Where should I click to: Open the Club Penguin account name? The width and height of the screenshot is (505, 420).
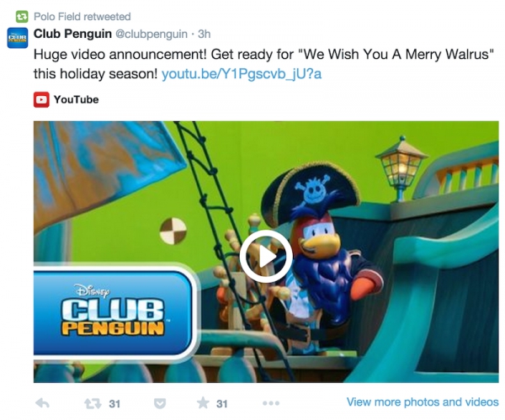(72, 34)
